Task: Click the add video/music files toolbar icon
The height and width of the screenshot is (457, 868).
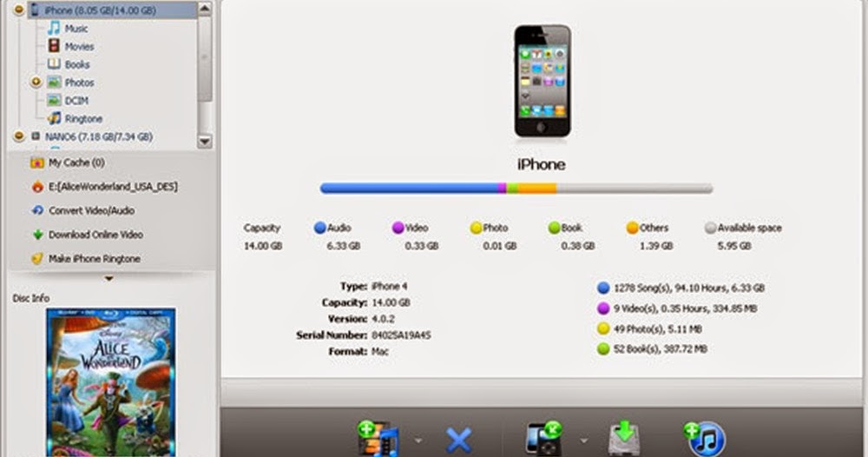Action: (x=378, y=439)
